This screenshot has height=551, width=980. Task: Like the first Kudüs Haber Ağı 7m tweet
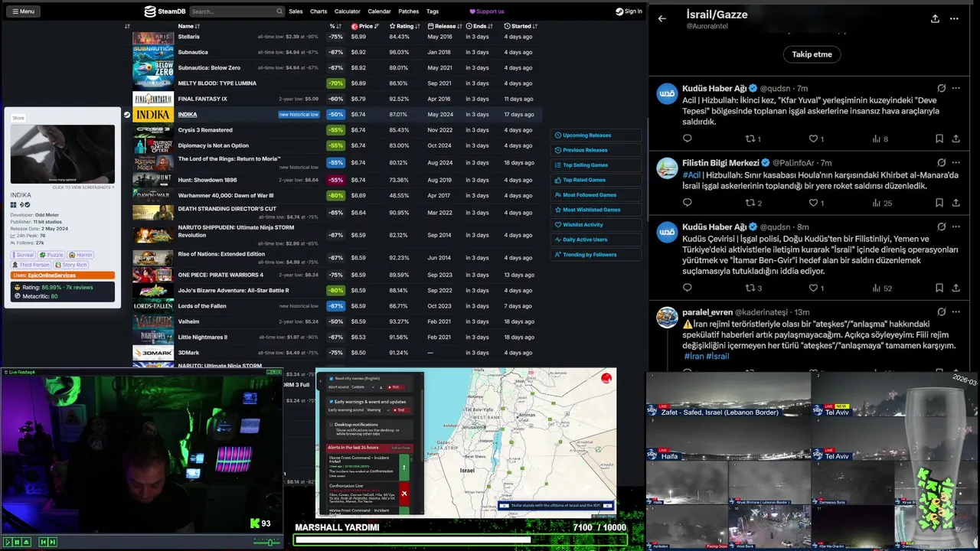[x=816, y=139]
